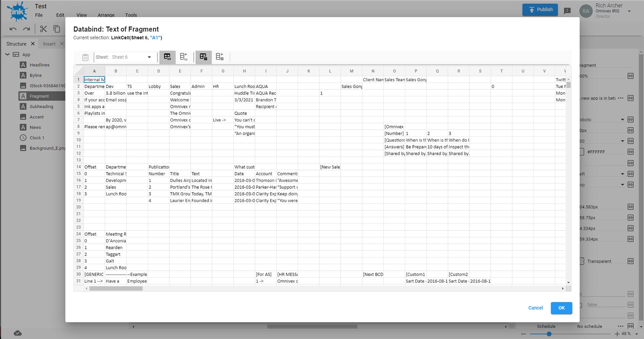Open the File menu
Image resolution: width=644 pixels, height=339 pixels.
tap(39, 15)
